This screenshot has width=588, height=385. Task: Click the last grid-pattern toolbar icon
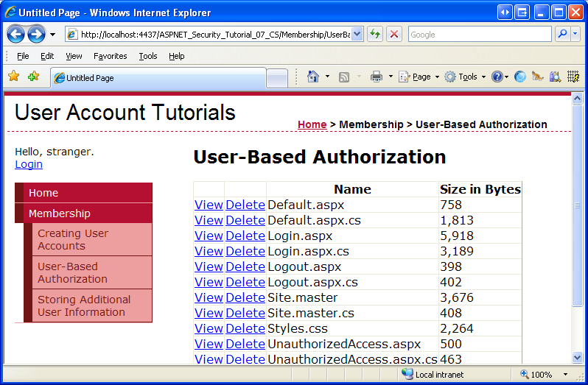(573, 77)
